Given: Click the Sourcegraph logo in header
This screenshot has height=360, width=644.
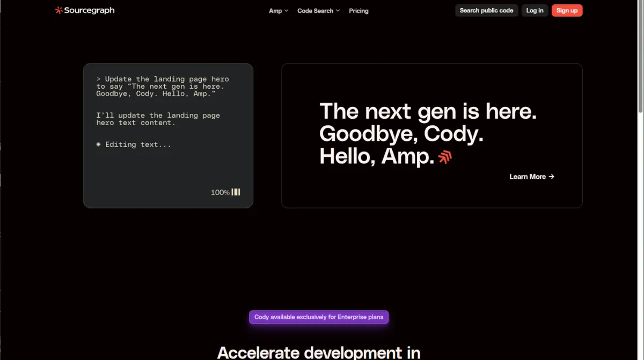Looking at the screenshot, I should pyautogui.click(x=84, y=10).
